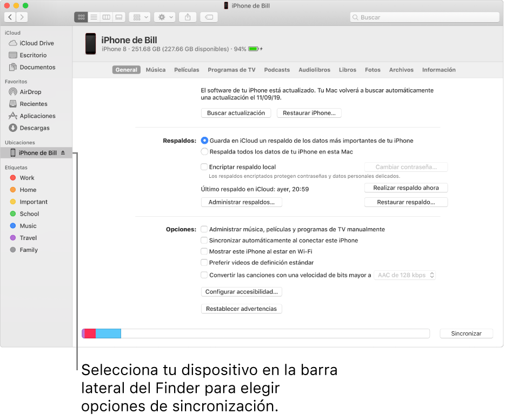
Task: Open iCloud Drive in sidebar
Action: coord(31,43)
